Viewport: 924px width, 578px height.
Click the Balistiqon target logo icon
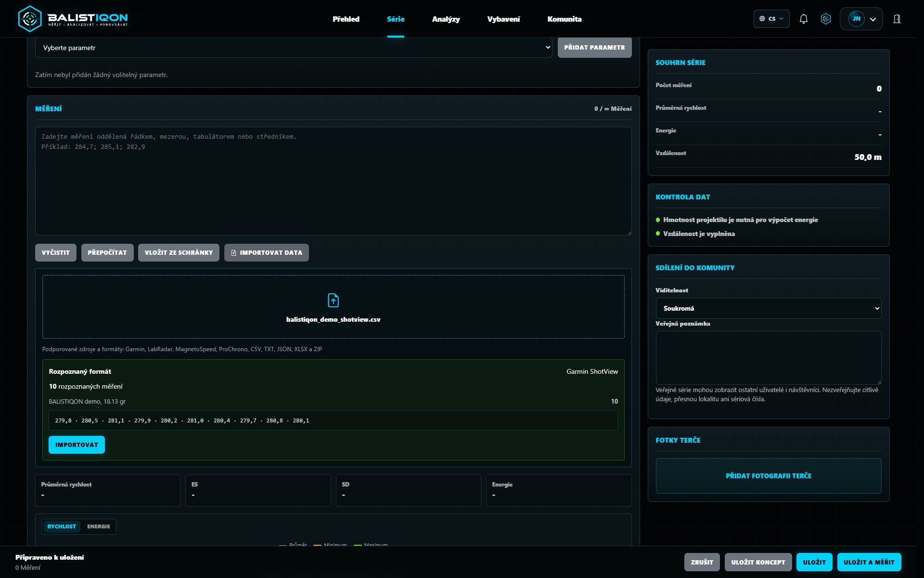click(x=30, y=19)
